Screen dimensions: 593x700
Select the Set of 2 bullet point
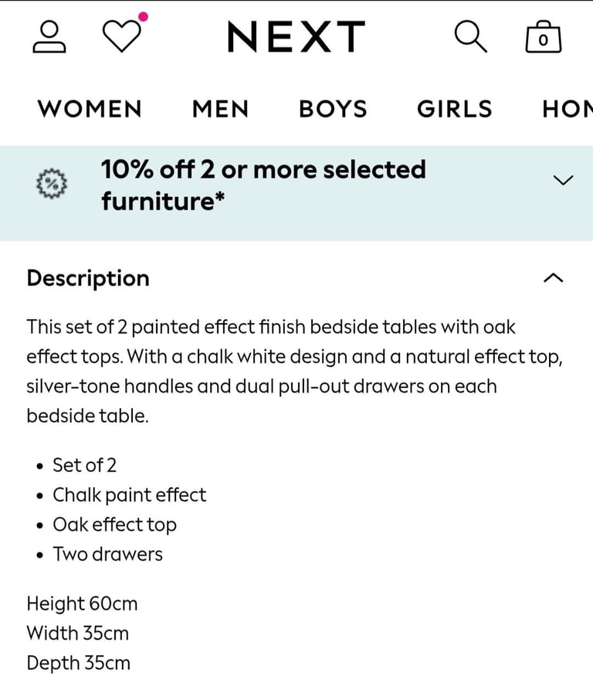84,465
